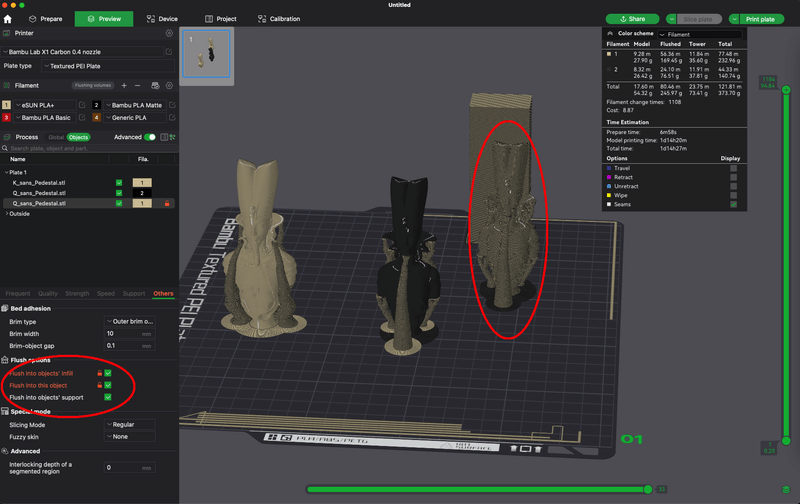The image size is (800, 504).
Task: Click the red lock on selected Q_sans_Pedestal.stl row
Action: (167, 204)
